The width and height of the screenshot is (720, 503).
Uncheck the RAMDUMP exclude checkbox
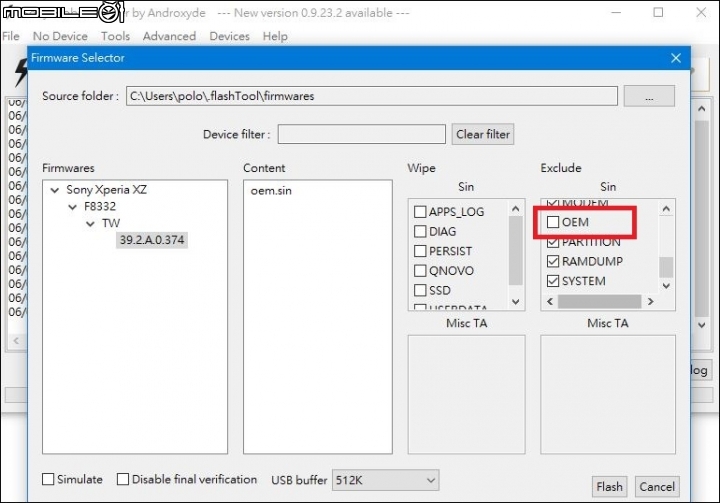[553, 261]
